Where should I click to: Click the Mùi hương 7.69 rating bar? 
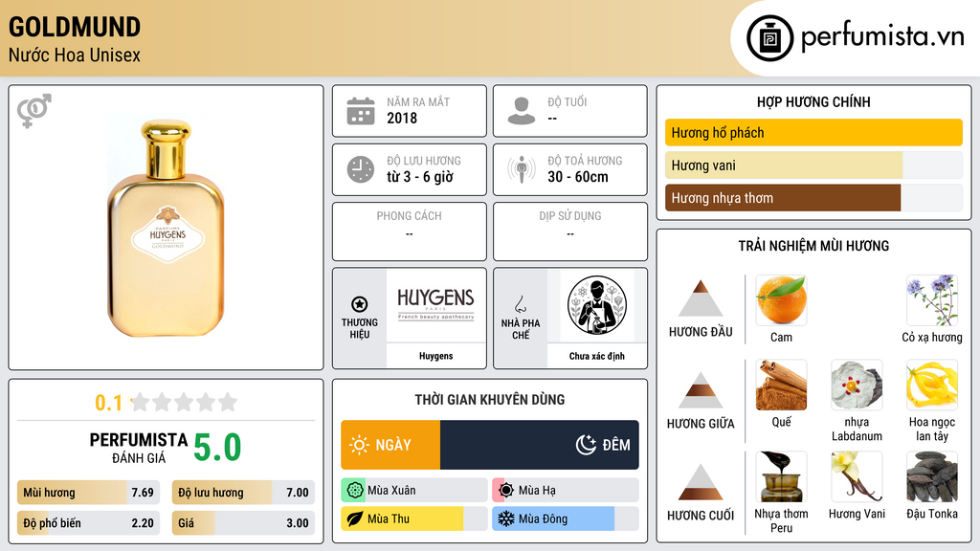click(89, 493)
